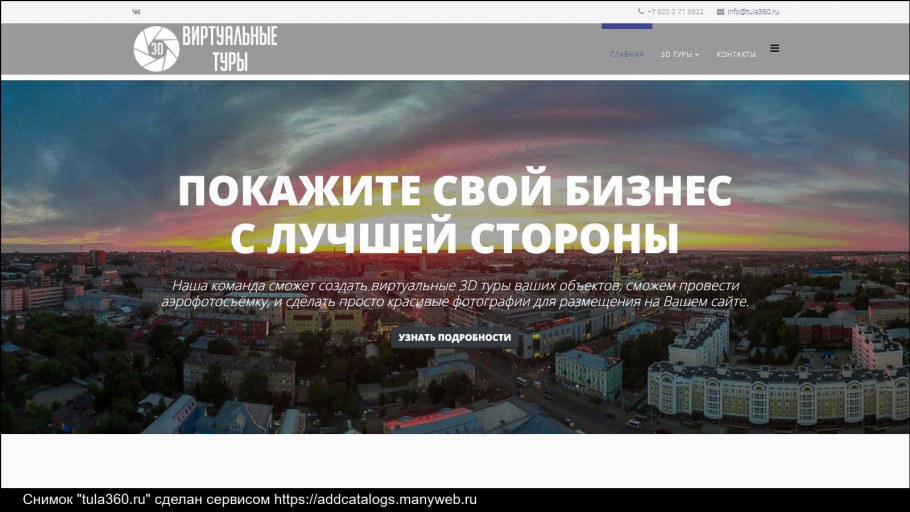The height and width of the screenshot is (512, 910).
Task: Click the headline ПОКАЖИТЕ СВОЙ БИЗНЕС
Action: pyautogui.click(x=455, y=190)
